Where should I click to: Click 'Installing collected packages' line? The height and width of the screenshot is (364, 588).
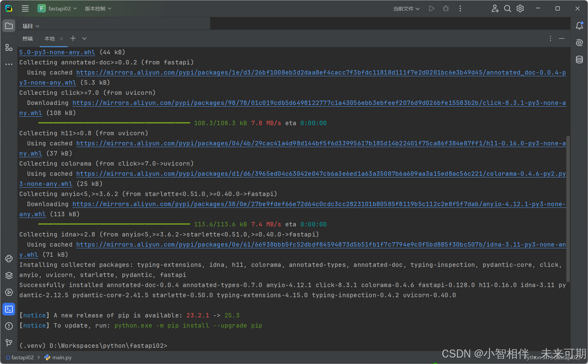click(x=291, y=270)
